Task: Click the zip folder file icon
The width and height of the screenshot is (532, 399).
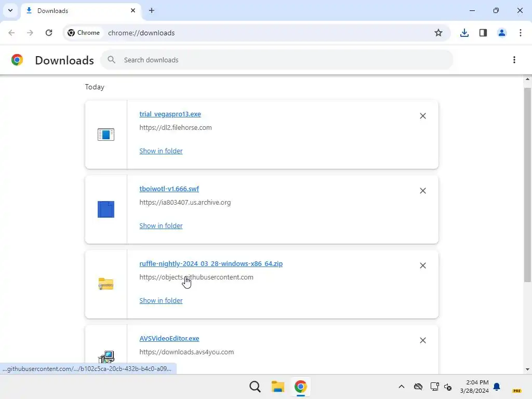Action: point(106,284)
